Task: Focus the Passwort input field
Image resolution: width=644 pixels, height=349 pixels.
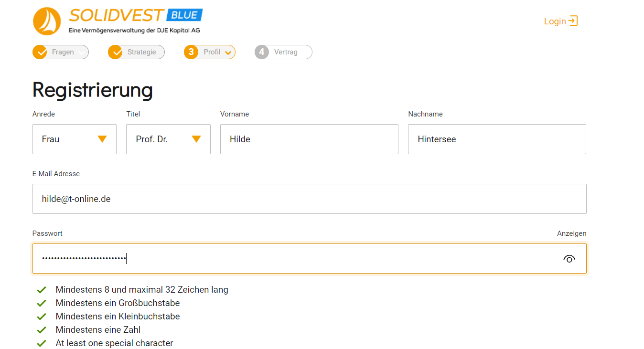Action: click(310, 259)
